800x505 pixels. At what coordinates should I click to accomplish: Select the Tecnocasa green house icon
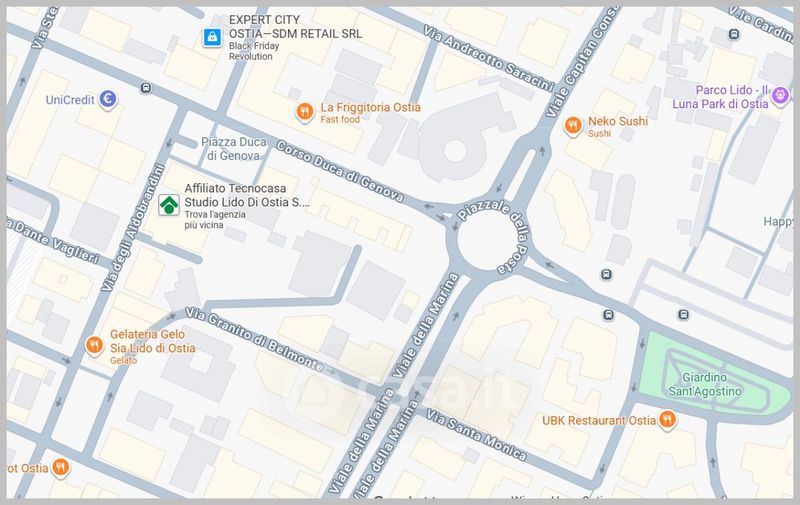point(168,205)
